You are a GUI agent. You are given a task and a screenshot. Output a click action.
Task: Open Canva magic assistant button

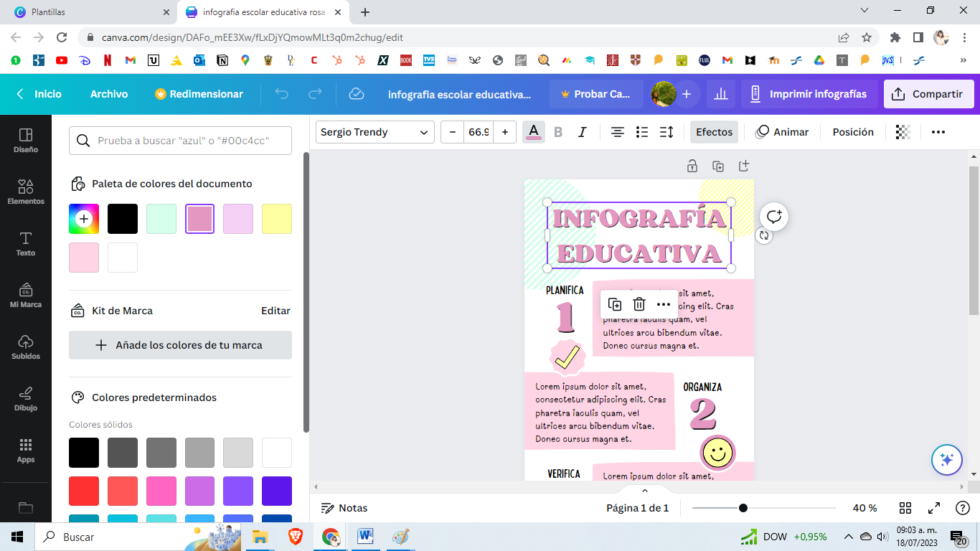946,460
